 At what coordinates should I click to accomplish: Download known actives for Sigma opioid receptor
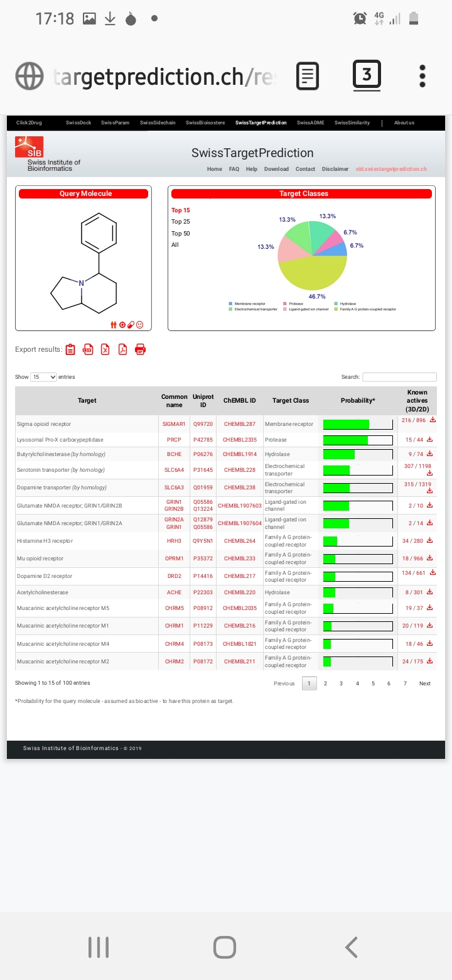click(433, 420)
